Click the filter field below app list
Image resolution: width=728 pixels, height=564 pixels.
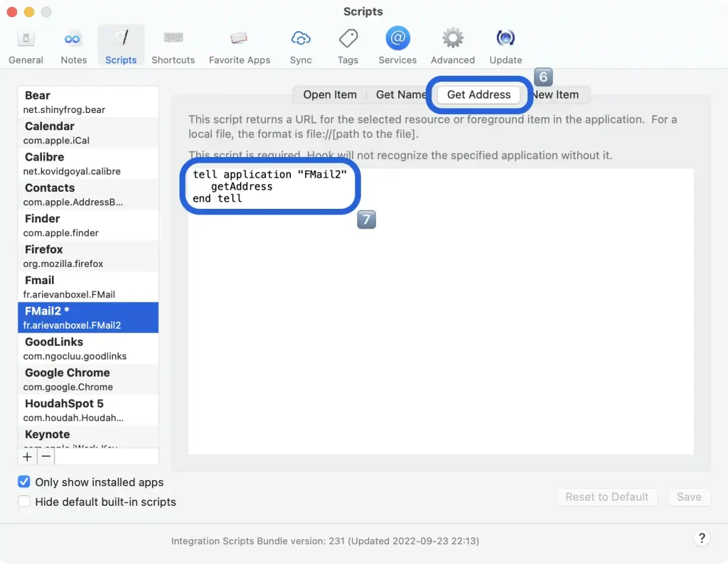(x=107, y=457)
